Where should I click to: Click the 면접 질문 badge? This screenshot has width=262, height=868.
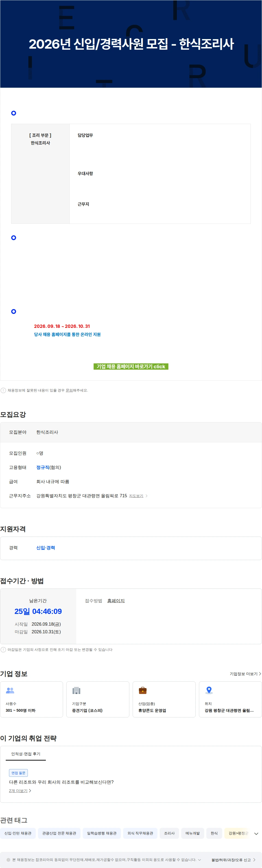point(18,773)
